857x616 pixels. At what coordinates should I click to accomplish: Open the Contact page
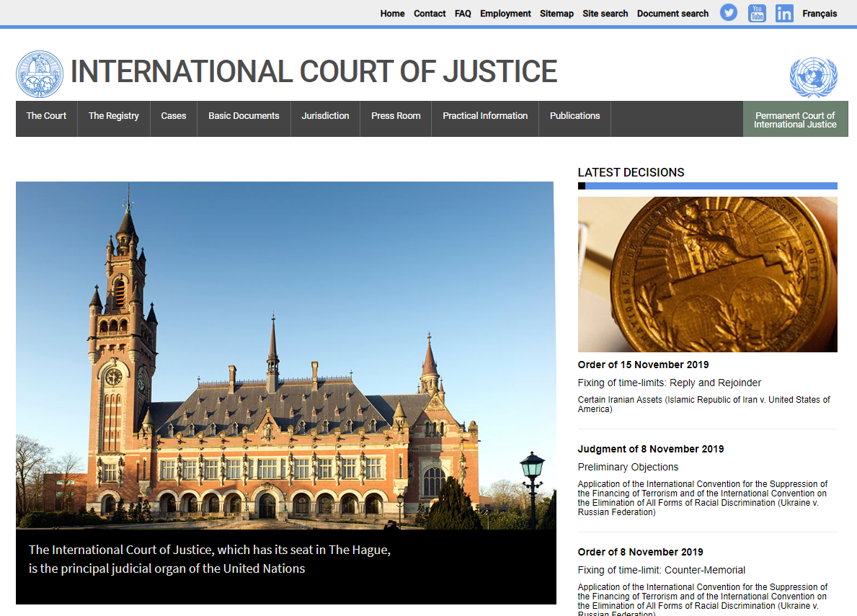point(430,14)
